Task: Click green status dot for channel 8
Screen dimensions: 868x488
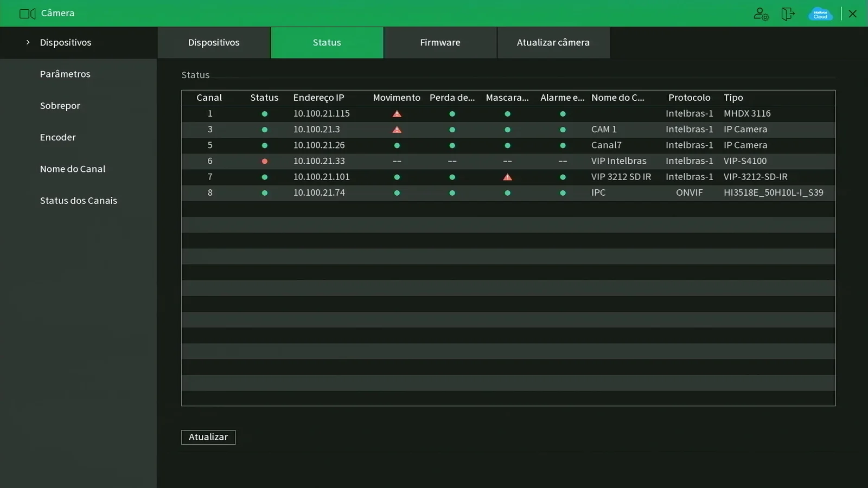Action: pyautogui.click(x=265, y=193)
